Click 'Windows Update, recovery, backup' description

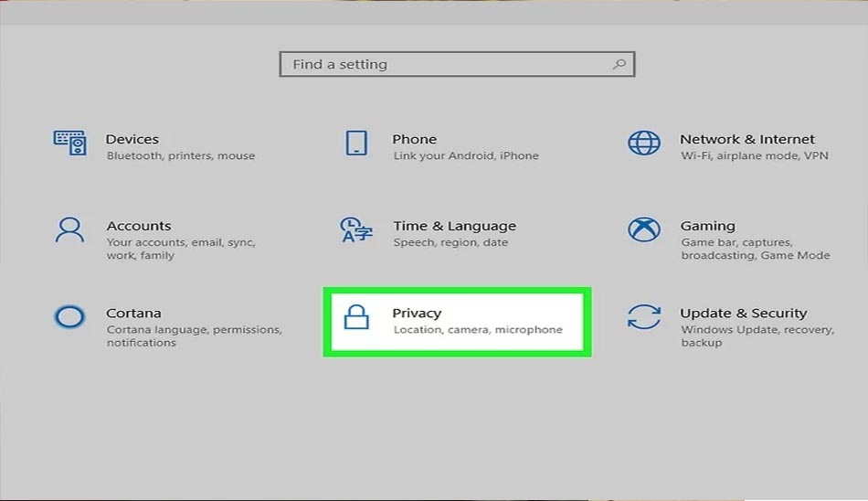(x=757, y=336)
